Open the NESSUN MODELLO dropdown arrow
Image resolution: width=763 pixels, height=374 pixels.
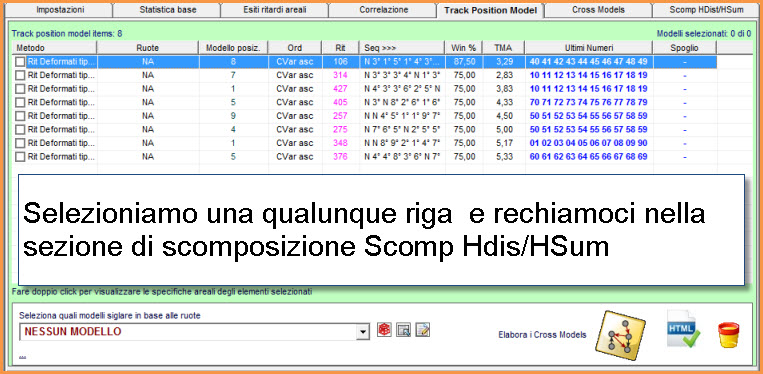(x=363, y=332)
